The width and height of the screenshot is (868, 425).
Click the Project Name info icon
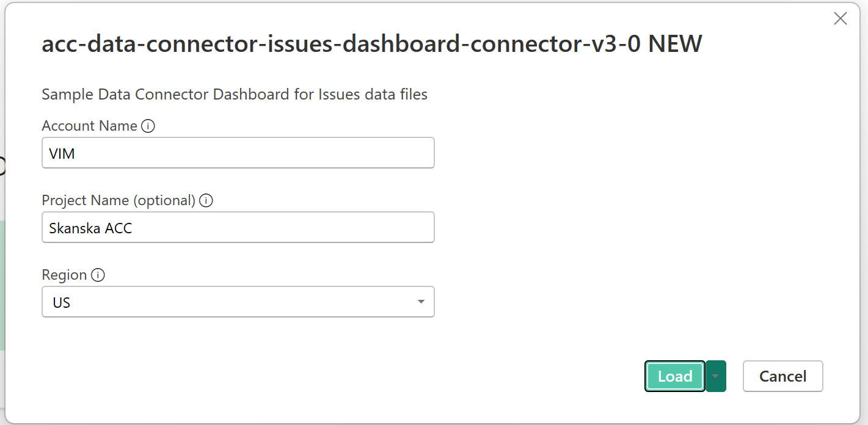point(206,200)
